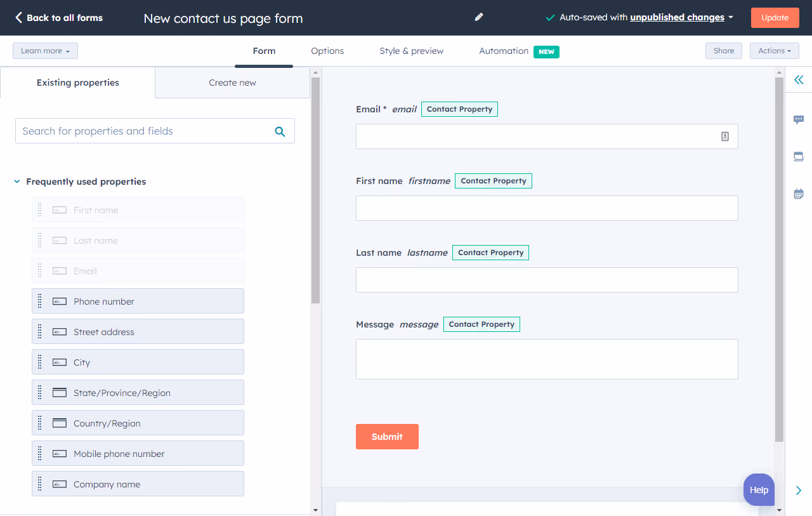
Task: Open the Learn more dropdown
Action: coord(45,50)
